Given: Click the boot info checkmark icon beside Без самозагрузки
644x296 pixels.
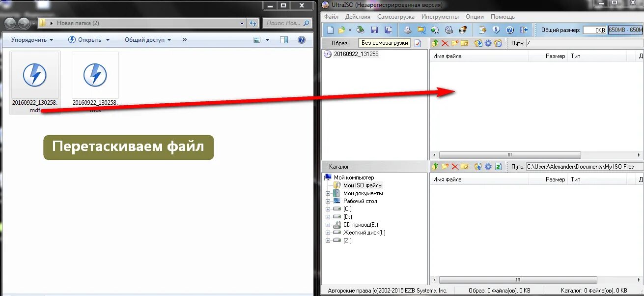Looking at the screenshot, I should pos(418,43).
